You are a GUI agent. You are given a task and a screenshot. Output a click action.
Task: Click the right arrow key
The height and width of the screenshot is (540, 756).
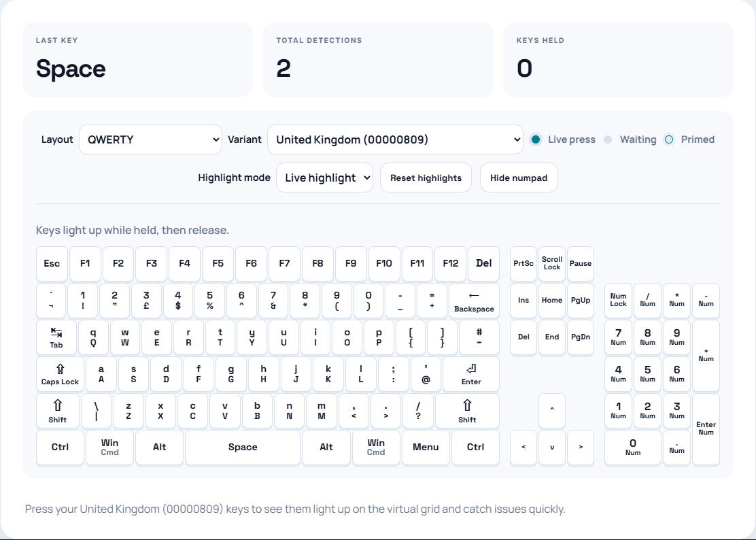tap(581, 448)
